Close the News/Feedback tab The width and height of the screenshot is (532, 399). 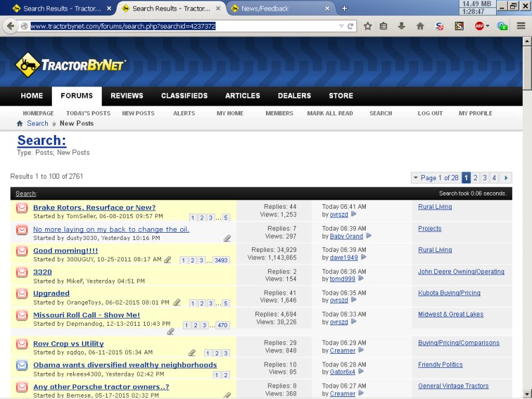coord(327,9)
